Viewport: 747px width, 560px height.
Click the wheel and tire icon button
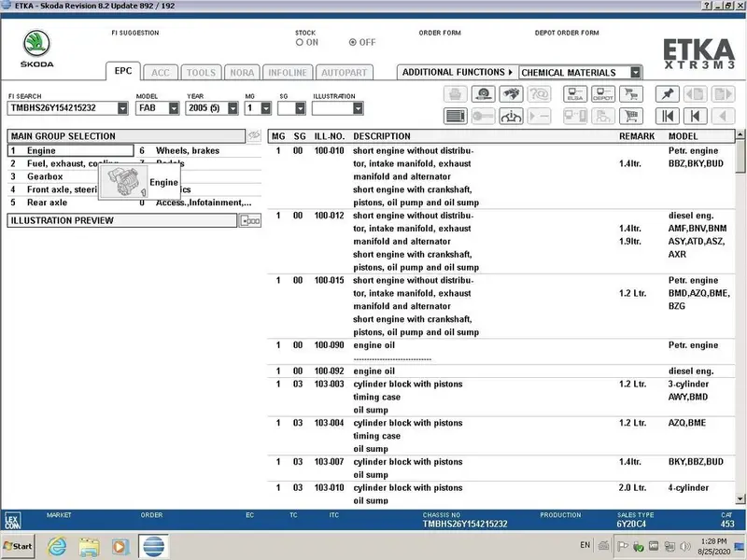click(x=483, y=94)
